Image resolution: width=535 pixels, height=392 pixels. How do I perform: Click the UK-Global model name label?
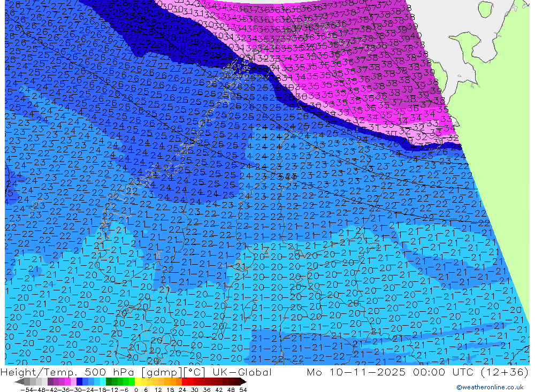(x=242, y=372)
